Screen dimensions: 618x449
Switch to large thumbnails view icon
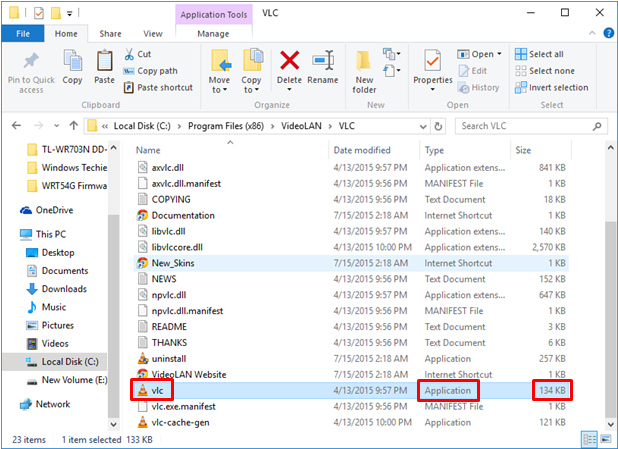tap(605, 439)
